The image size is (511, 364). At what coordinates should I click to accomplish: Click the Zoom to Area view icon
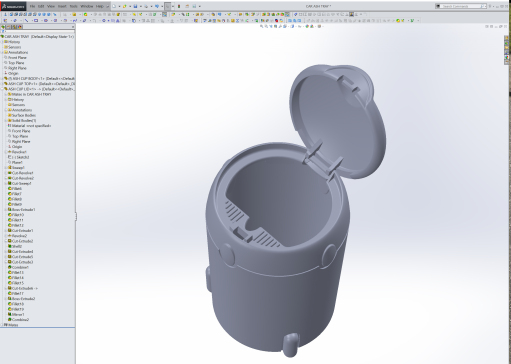(266, 26)
